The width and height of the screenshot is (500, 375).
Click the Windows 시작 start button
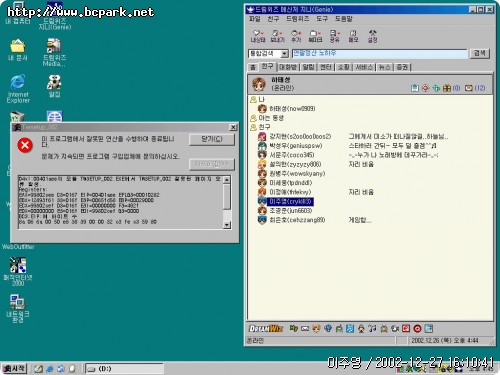click(x=14, y=369)
